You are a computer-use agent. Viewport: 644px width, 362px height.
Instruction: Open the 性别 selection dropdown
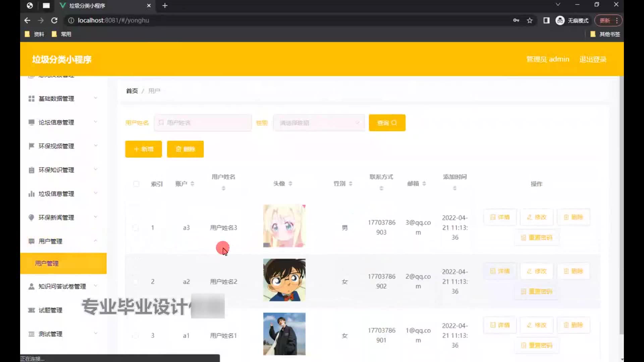(319, 123)
